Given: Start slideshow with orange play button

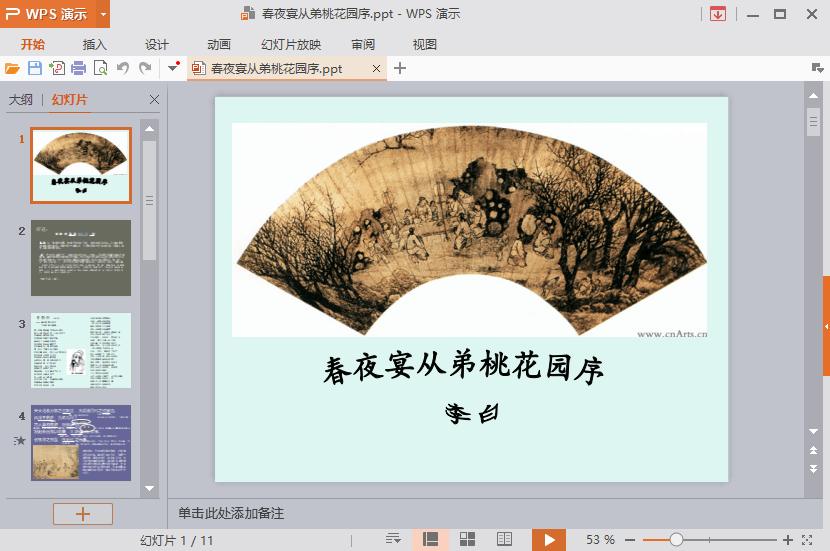Looking at the screenshot, I should (549, 539).
